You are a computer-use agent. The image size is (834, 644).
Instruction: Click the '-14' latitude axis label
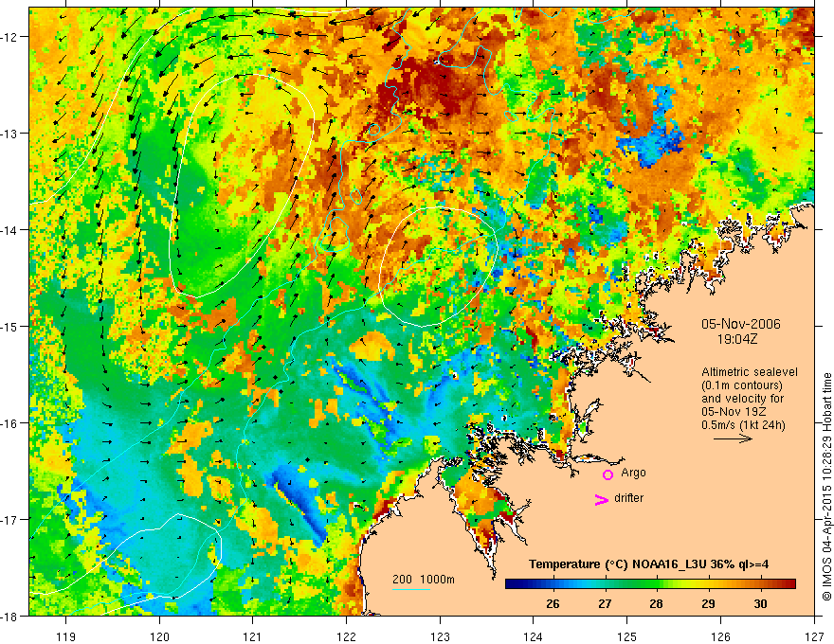10,230
